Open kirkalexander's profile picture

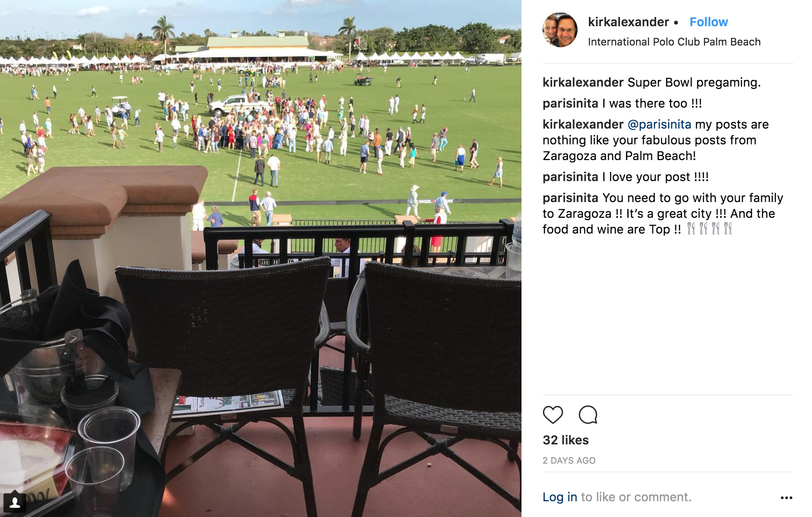(x=560, y=30)
